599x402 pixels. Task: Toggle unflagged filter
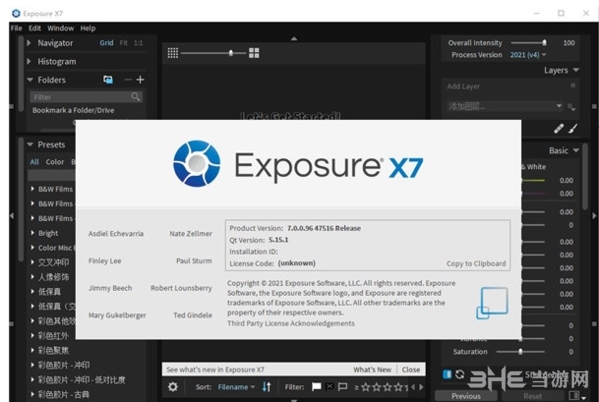pos(343,387)
